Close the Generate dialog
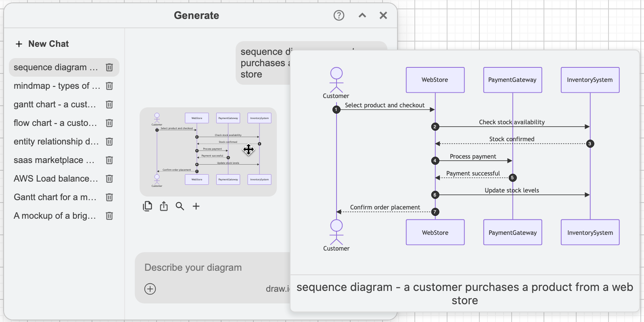This screenshot has height=322, width=644. [x=383, y=15]
